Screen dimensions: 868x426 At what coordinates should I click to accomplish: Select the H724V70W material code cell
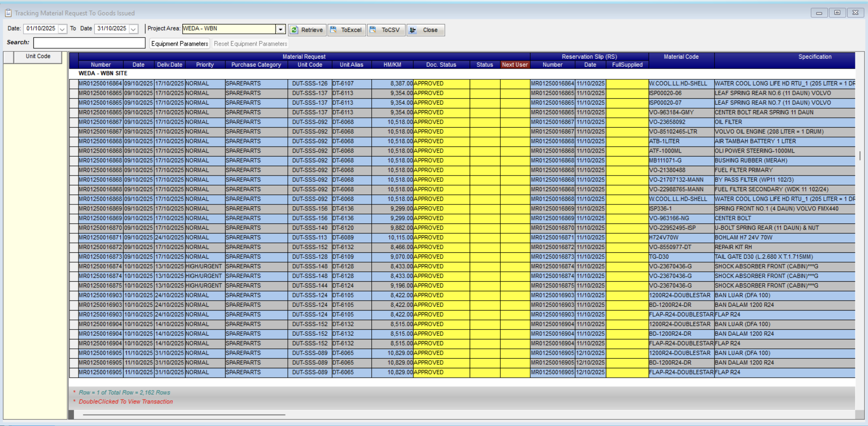[x=681, y=238]
